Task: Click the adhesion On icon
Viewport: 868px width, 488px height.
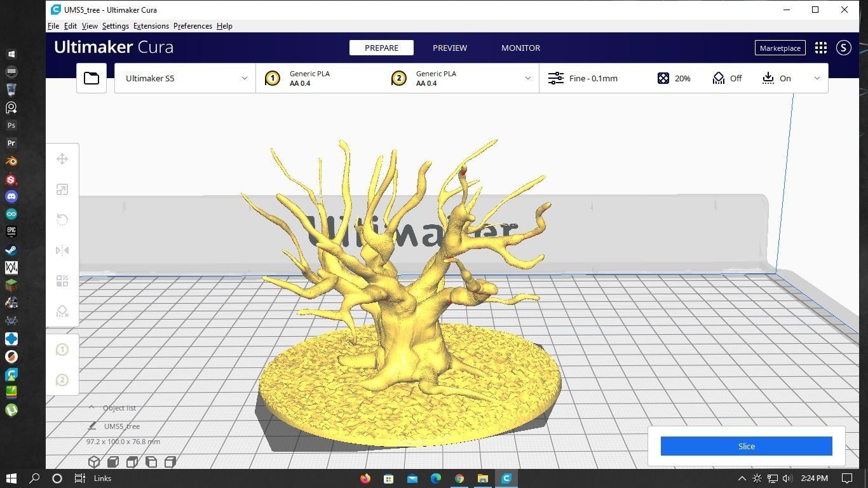Action: (x=768, y=78)
